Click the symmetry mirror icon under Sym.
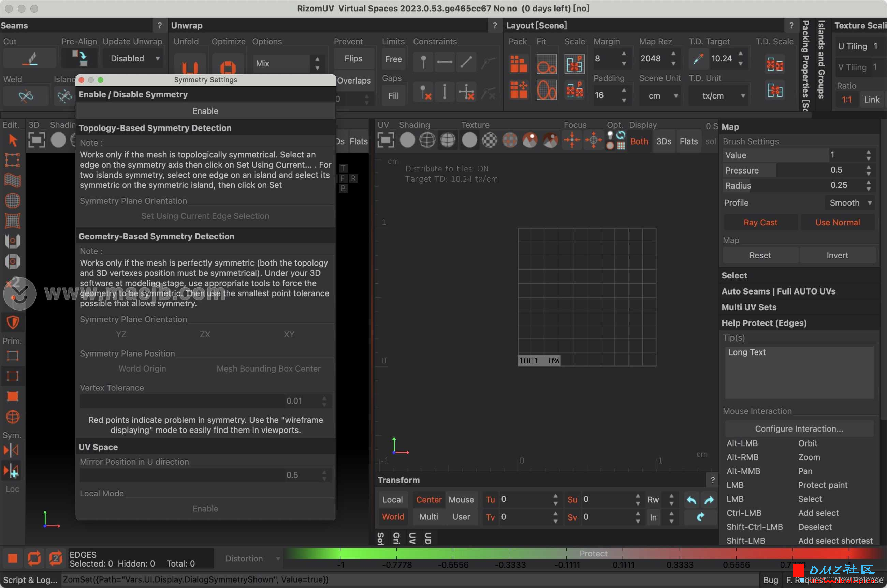 click(x=11, y=450)
